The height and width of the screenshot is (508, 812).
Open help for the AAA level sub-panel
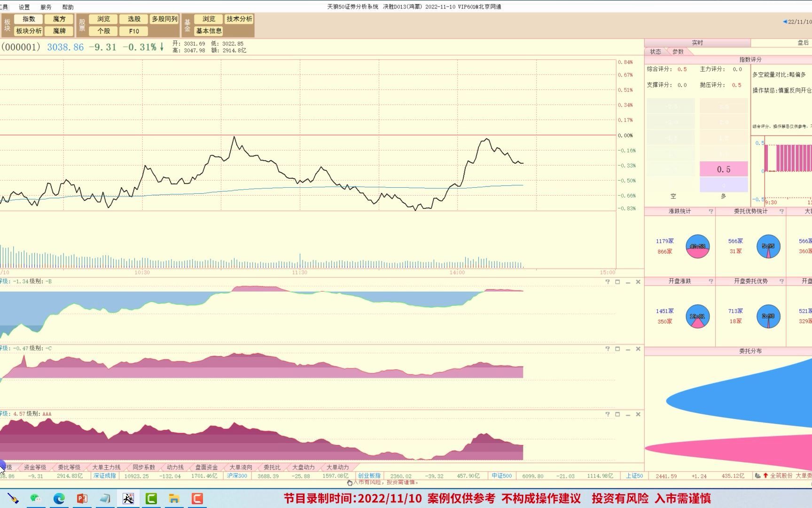(x=608, y=414)
